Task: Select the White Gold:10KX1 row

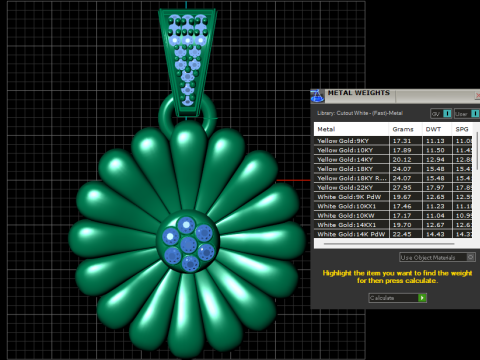Action: click(393, 206)
